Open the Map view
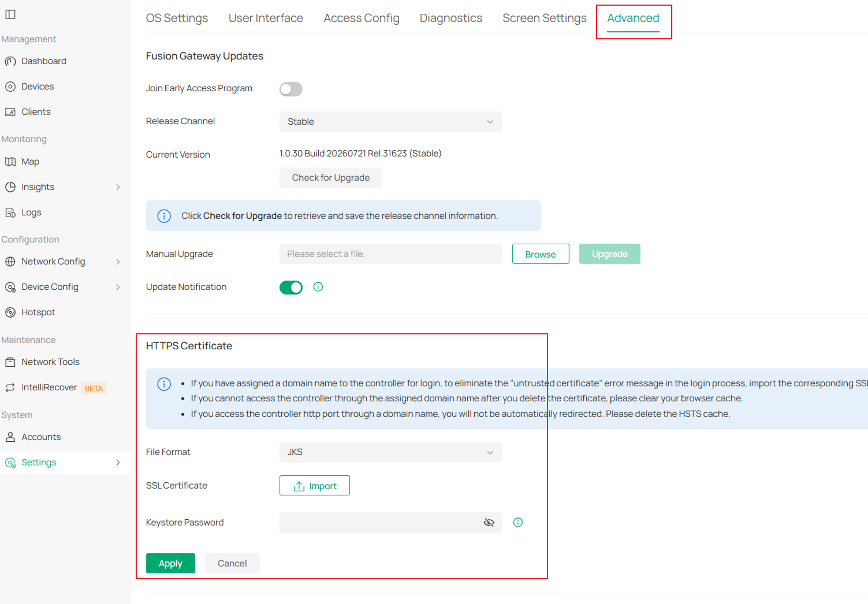The height and width of the screenshot is (604, 868). tap(30, 162)
